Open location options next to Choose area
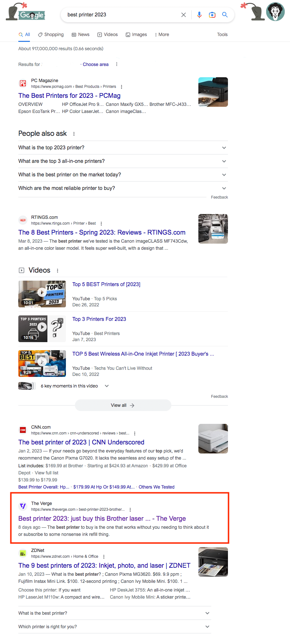 pyautogui.click(x=117, y=64)
